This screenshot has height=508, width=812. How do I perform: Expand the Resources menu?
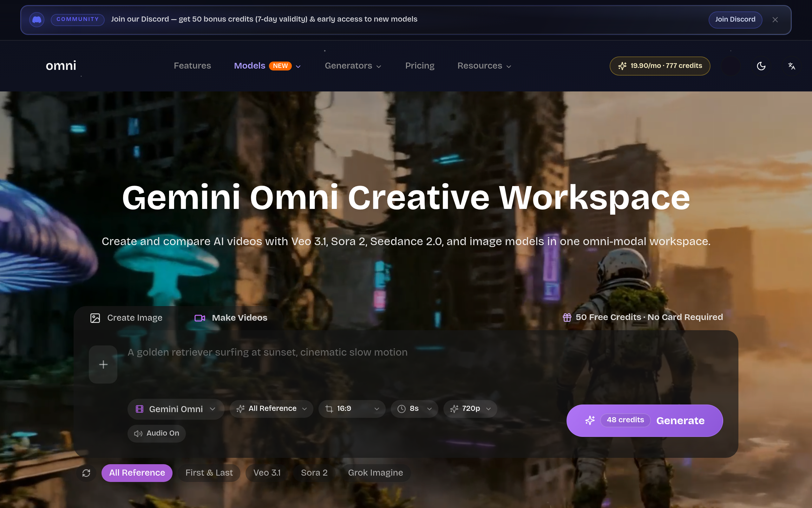coord(484,66)
